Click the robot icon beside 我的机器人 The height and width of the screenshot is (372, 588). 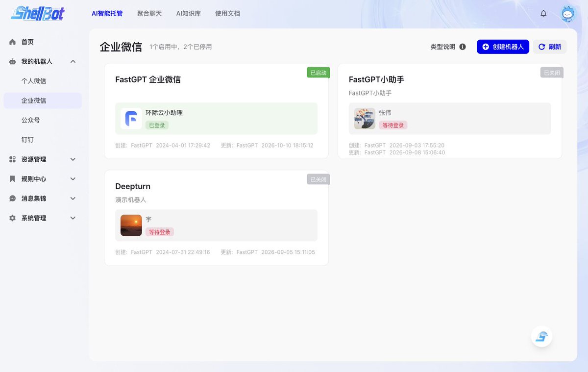tap(13, 62)
